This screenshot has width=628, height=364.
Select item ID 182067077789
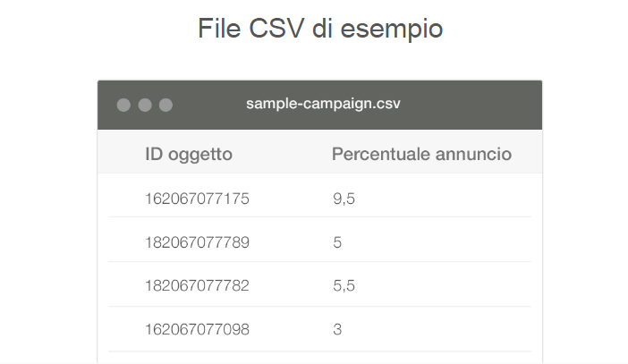point(197,242)
